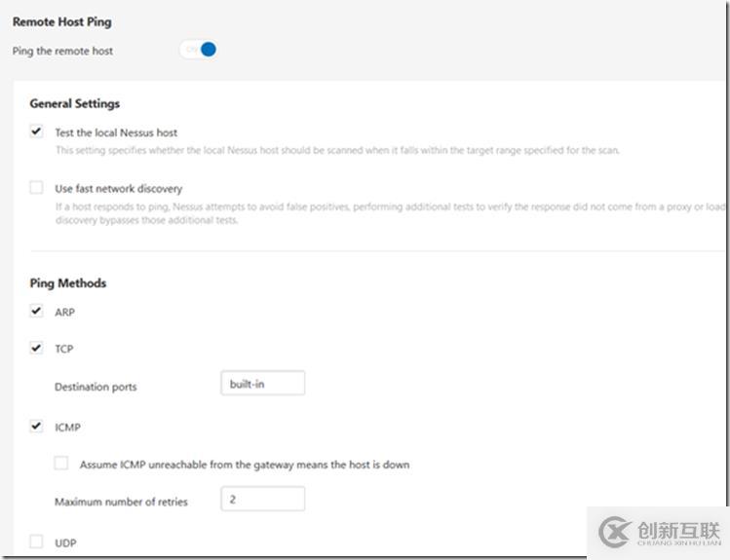Check the Assume ICMP unreachable checkbox

[x=61, y=464]
